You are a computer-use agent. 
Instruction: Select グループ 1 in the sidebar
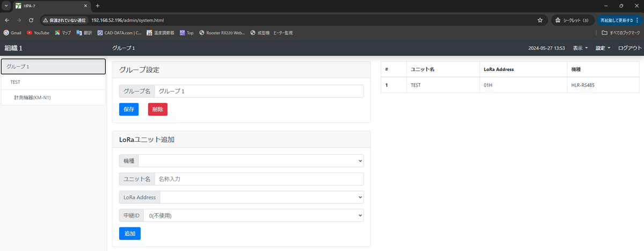pos(53,67)
